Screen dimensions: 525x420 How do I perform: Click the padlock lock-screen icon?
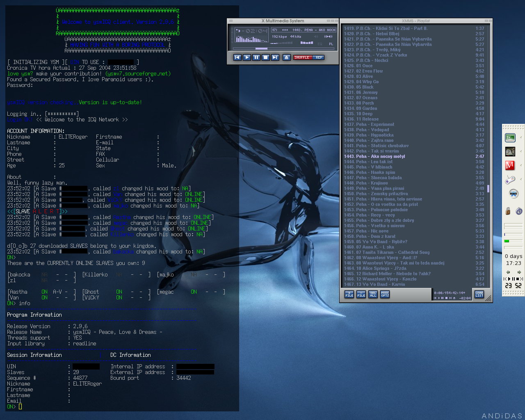point(508,211)
